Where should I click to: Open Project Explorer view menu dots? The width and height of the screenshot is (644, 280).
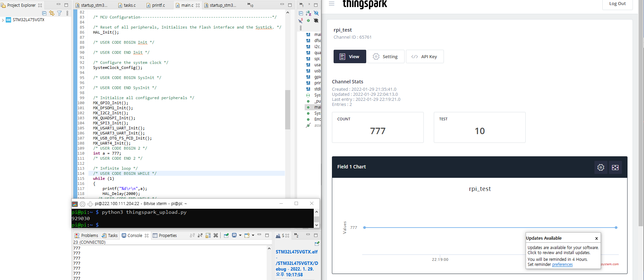pos(67,13)
